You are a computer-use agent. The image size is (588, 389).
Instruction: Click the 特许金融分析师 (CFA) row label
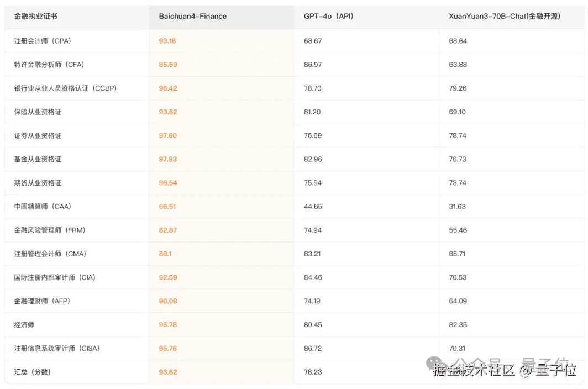point(49,65)
